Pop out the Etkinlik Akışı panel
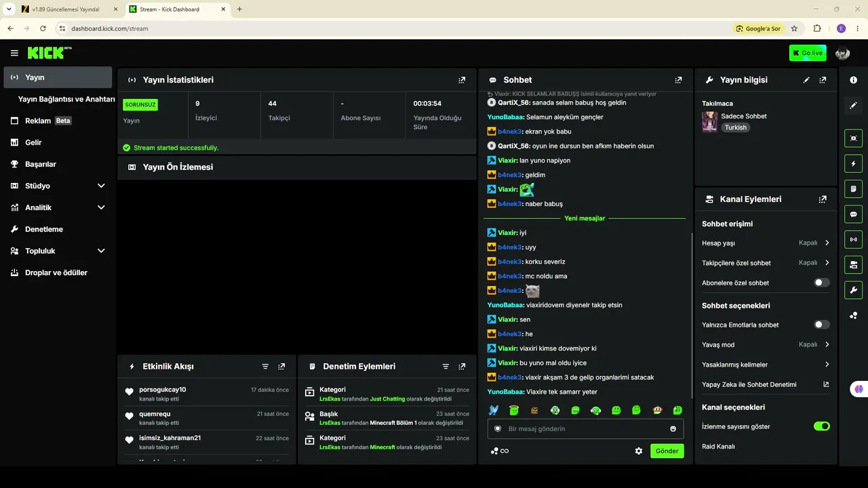 [281, 367]
